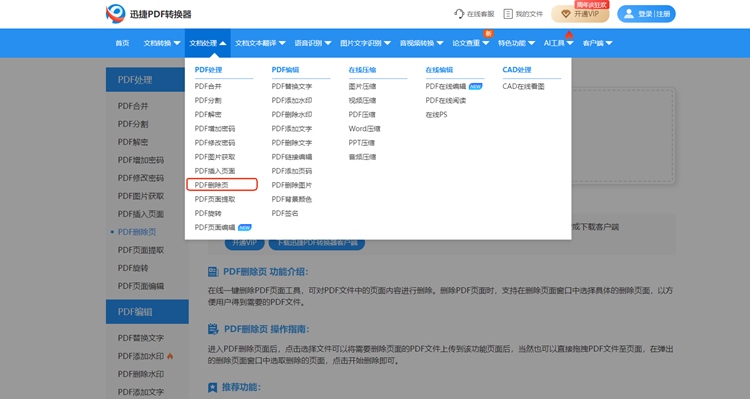The image size is (750, 399).
Task: Open 在线客服 headset support icon
Action: [x=459, y=14]
